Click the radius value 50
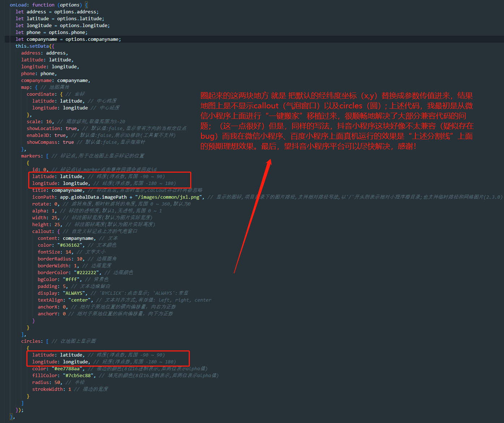Screen dimensions: 504x423 [58, 383]
